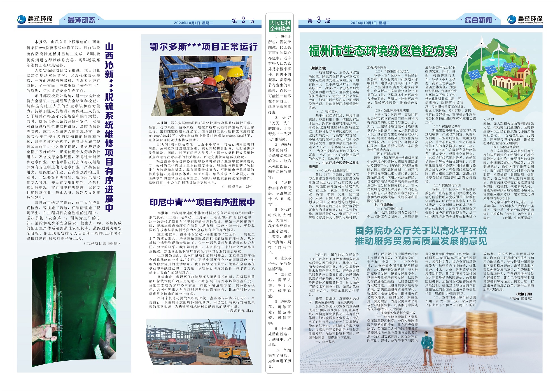Viewport: 560px width, 392px height.
Task: Open the 鄂尔多斯***项目正常运行 headline
Action: tap(204, 47)
